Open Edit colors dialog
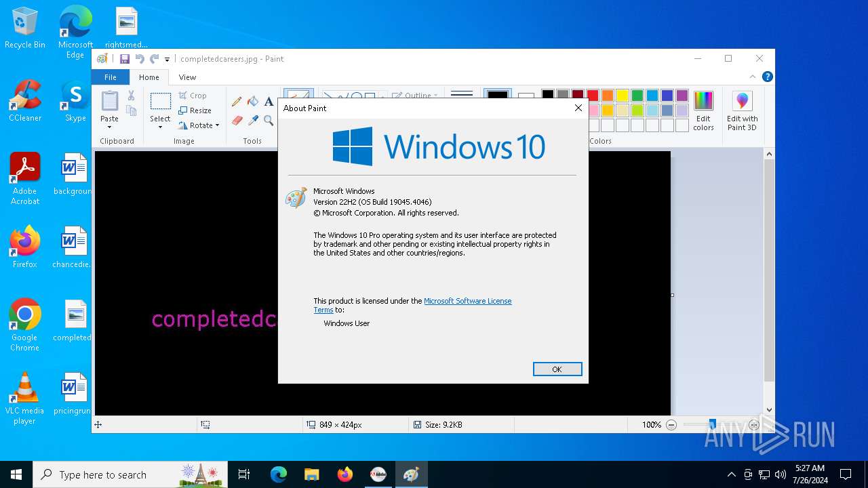This screenshot has width=868, height=488. [703, 111]
